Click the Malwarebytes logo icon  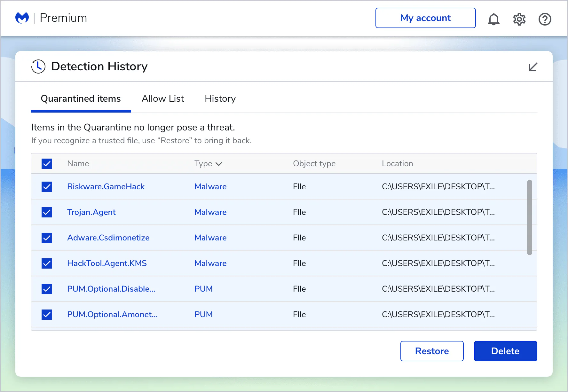tap(22, 18)
